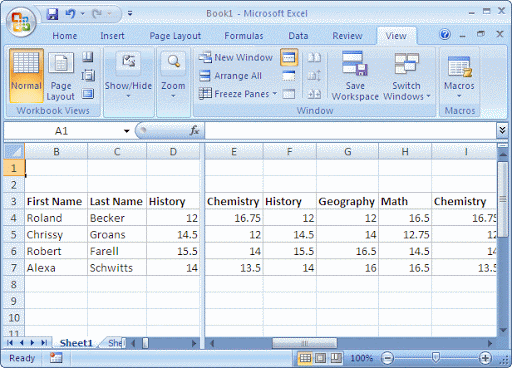Click the Split window icon
Viewport: 512px width, 368px height.
click(289, 57)
